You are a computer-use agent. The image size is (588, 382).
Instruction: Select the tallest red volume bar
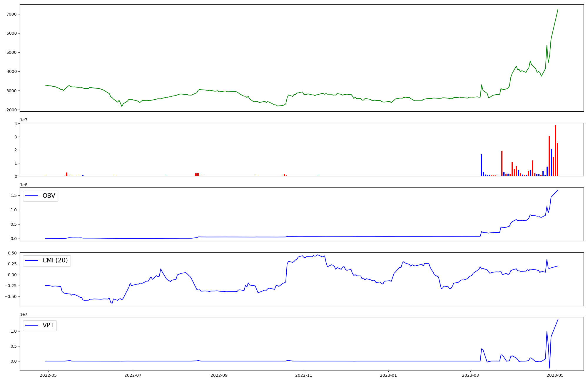pyautogui.click(x=555, y=150)
